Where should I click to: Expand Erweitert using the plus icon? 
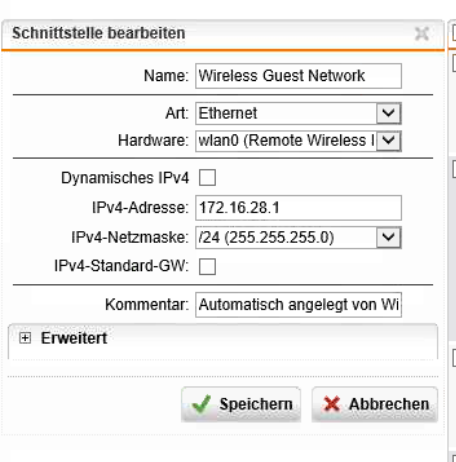[x=25, y=338]
